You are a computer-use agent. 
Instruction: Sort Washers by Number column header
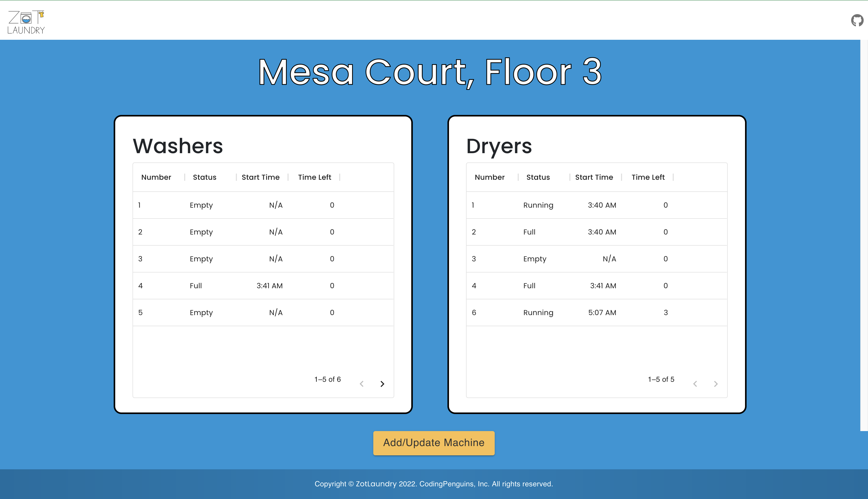pos(156,177)
